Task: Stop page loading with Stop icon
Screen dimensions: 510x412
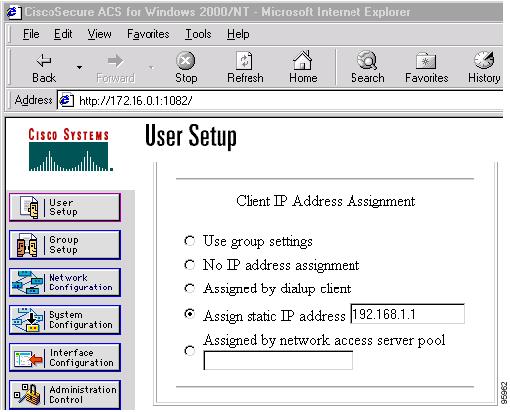Action: (186, 61)
